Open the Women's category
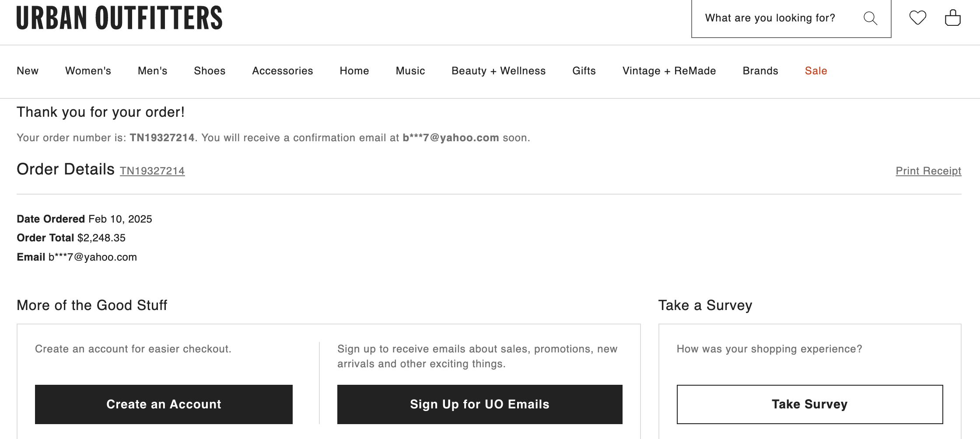This screenshot has height=439, width=980. click(88, 71)
